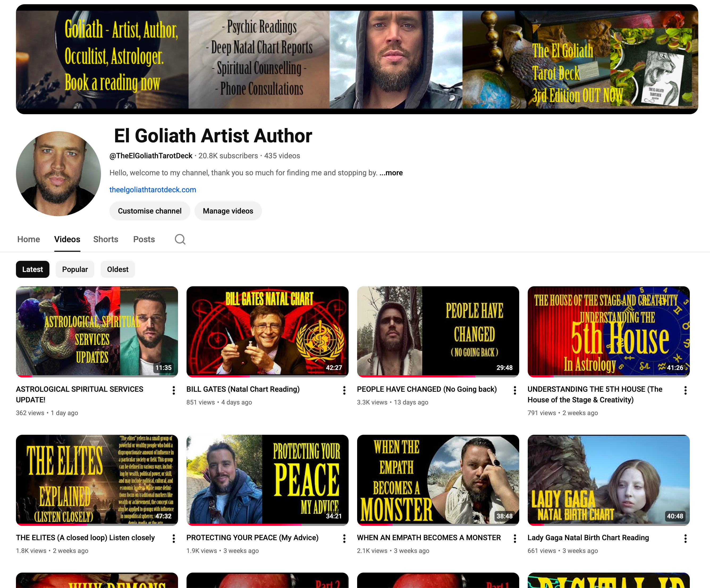Open options menu for PEOPLE HAVE CHANGED video
Viewport: 710px width, 588px height.
point(515,390)
